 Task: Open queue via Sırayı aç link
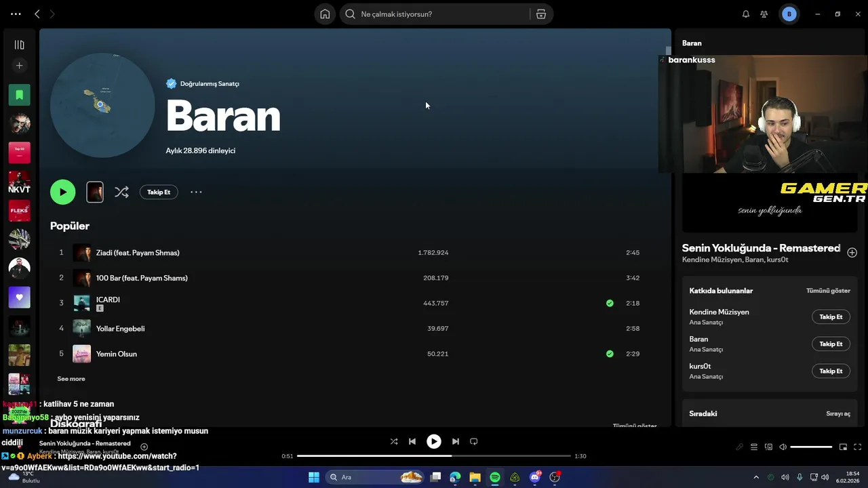pyautogui.click(x=838, y=413)
